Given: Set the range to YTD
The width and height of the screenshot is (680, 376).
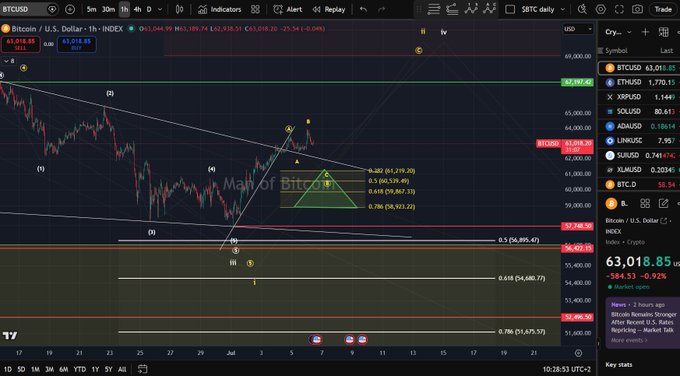Looking at the screenshot, I should click(80, 369).
